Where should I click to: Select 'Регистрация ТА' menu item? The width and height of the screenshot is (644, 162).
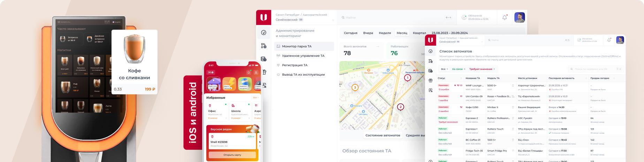(292, 65)
